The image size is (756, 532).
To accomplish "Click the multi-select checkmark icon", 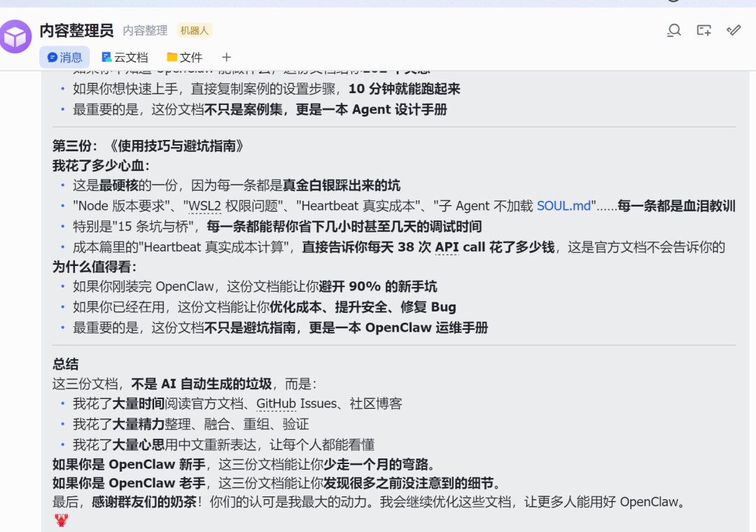I will (x=732, y=31).
